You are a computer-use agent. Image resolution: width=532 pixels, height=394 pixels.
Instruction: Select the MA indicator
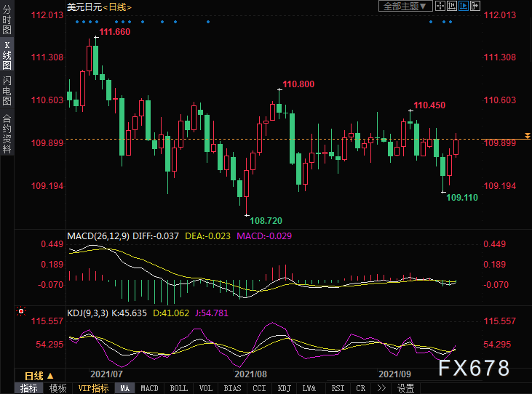point(125,388)
